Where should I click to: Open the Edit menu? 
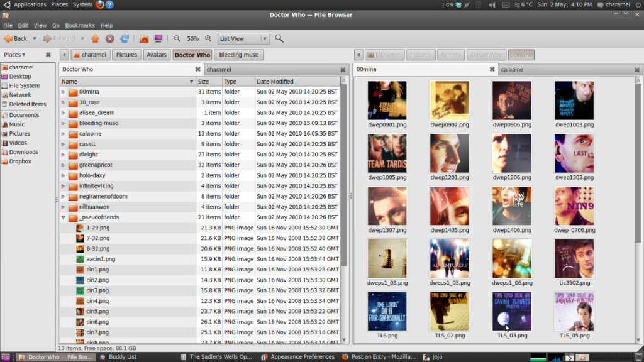[x=23, y=25]
